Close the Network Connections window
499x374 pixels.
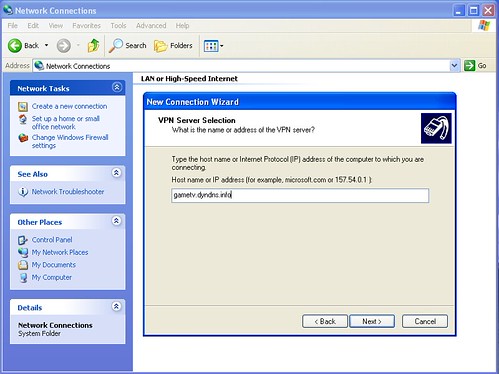(488, 10)
